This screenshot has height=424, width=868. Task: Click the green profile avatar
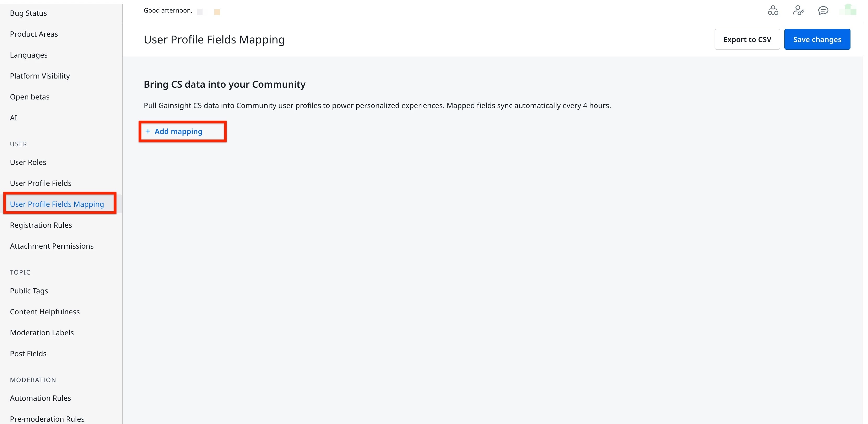point(848,10)
